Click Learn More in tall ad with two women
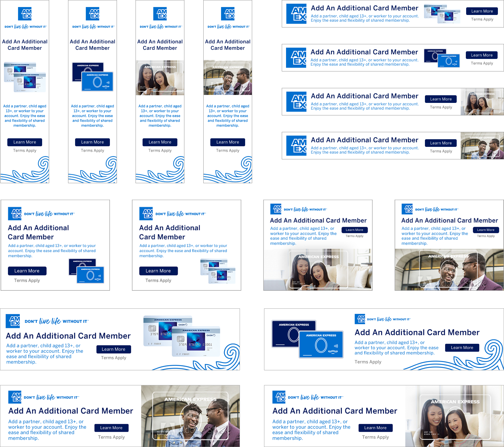Viewport: 504px width, 447px height. coord(160,142)
